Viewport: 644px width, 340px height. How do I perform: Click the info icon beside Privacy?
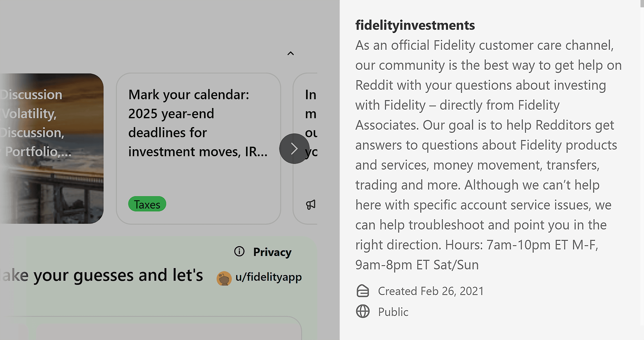coord(239,252)
